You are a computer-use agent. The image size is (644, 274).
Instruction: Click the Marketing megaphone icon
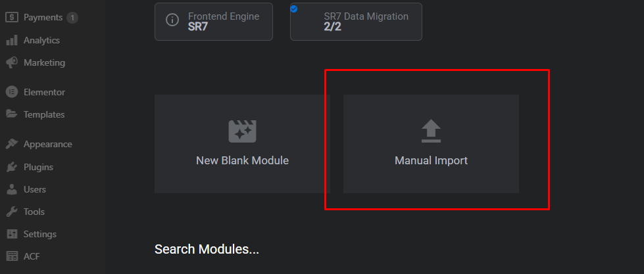click(x=11, y=63)
